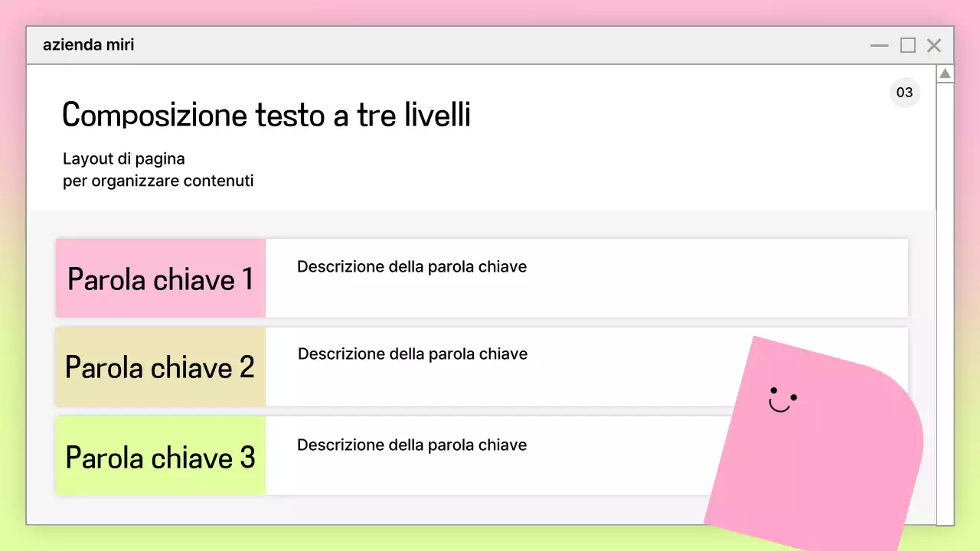The height and width of the screenshot is (551, 980).
Task: Click the first Descrizione della parola chiave
Action: tap(412, 267)
